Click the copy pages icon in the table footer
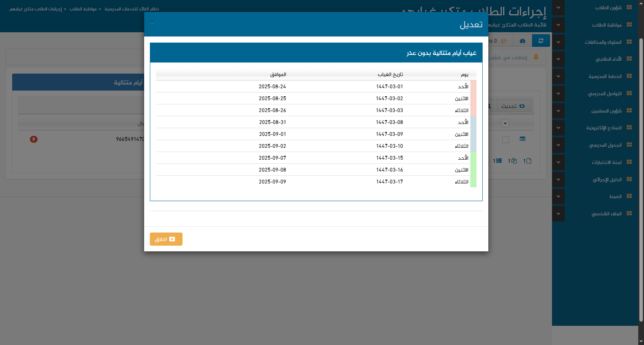Viewport: 644px width, 345px height. 513,161
